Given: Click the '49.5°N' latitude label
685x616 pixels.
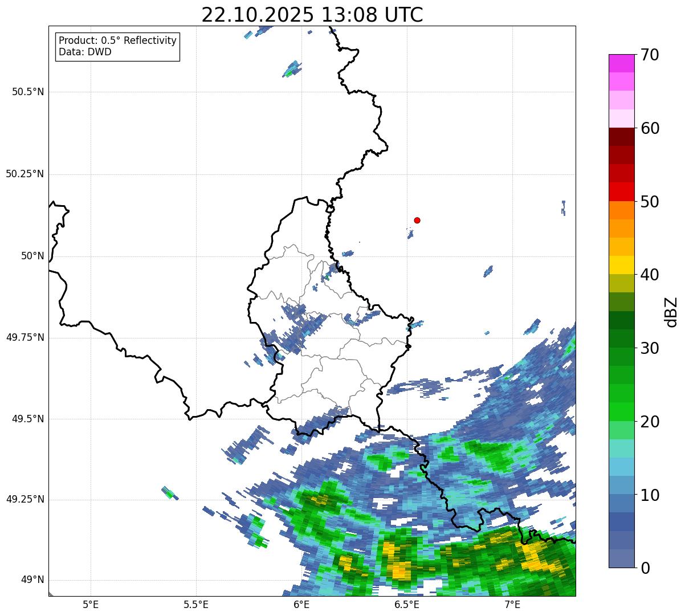Looking at the screenshot, I should point(28,419).
